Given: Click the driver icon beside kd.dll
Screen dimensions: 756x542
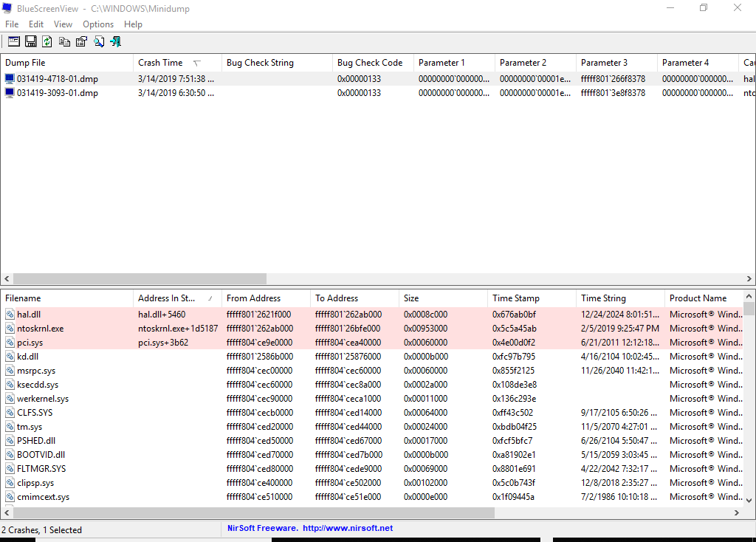Looking at the screenshot, I should point(10,357).
